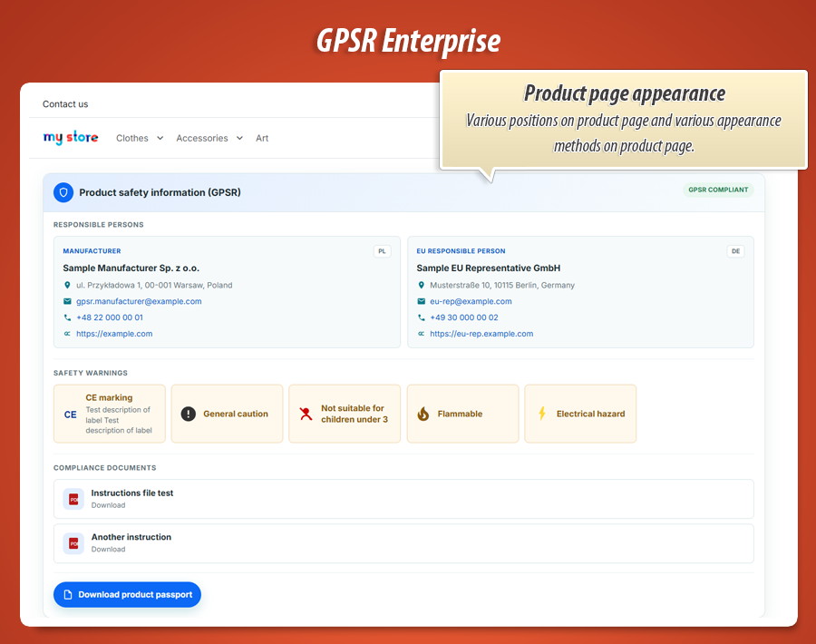Open the Art category
This screenshot has height=644, width=816.
pyautogui.click(x=262, y=138)
